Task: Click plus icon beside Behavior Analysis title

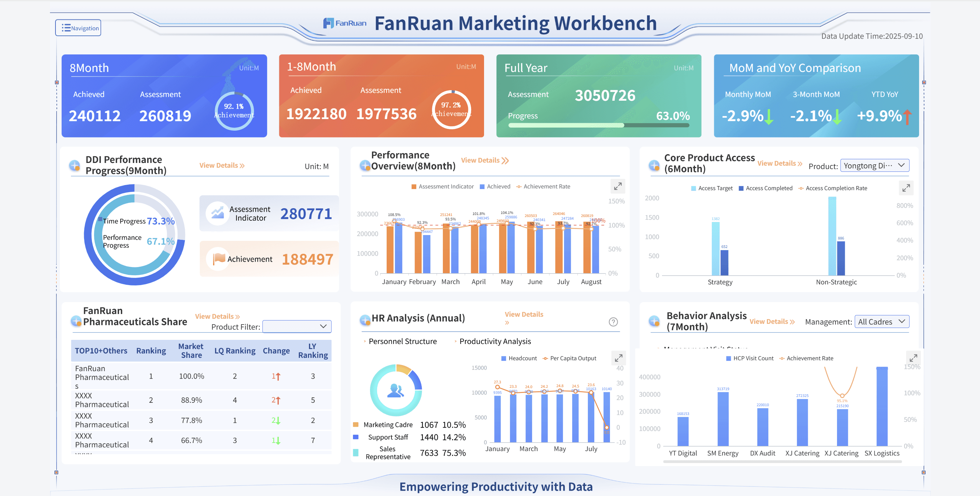Action: [x=654, y=321]
